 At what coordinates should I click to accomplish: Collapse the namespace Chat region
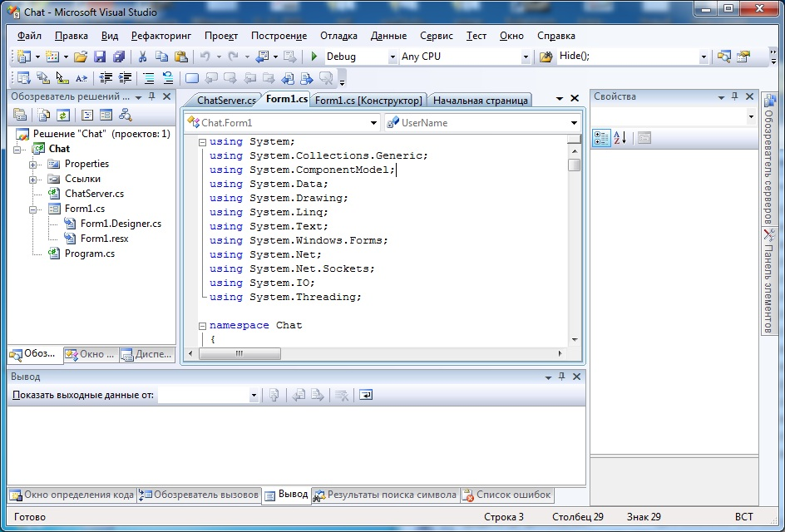[202, 326]
